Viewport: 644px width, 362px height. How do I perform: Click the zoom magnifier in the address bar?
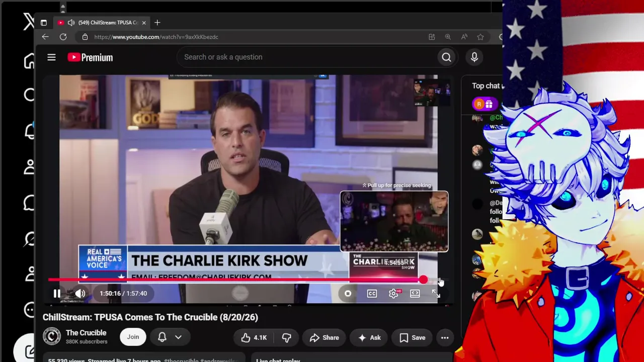(448, 37)
